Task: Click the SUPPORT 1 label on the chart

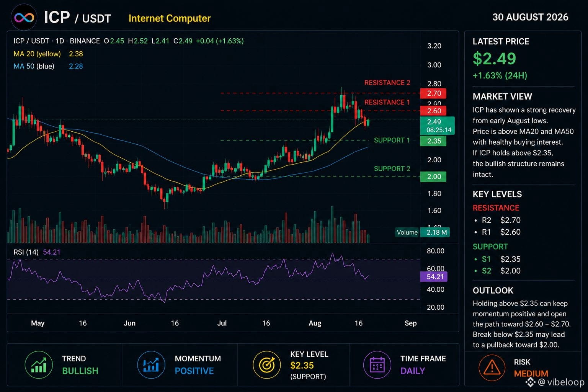Action: tap(392, 140)
